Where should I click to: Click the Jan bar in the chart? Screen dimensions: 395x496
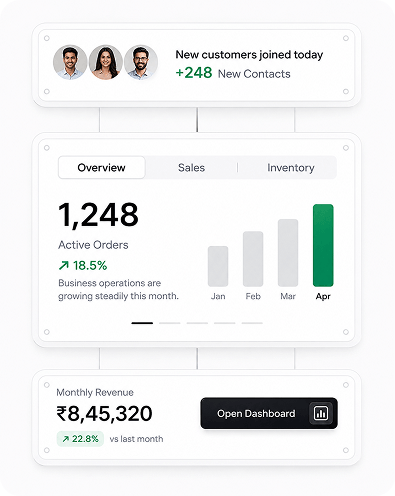pos(218,266)
